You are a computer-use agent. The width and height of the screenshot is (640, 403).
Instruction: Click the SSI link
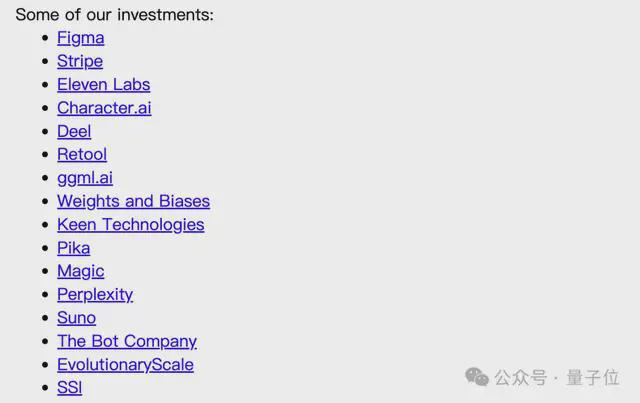coord(69,388)
